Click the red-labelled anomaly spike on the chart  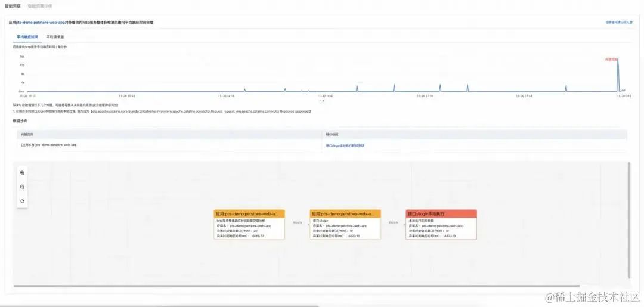pyautogui.click(x=618, y=74)
